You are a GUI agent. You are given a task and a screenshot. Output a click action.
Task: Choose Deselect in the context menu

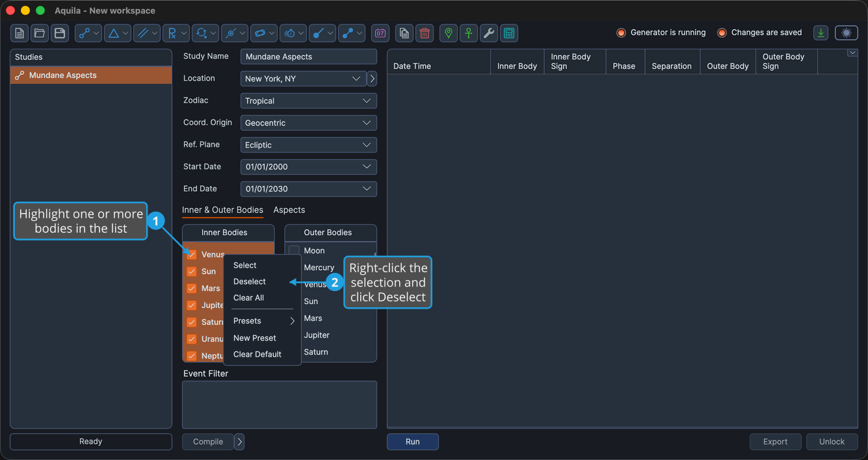point(250,281)
